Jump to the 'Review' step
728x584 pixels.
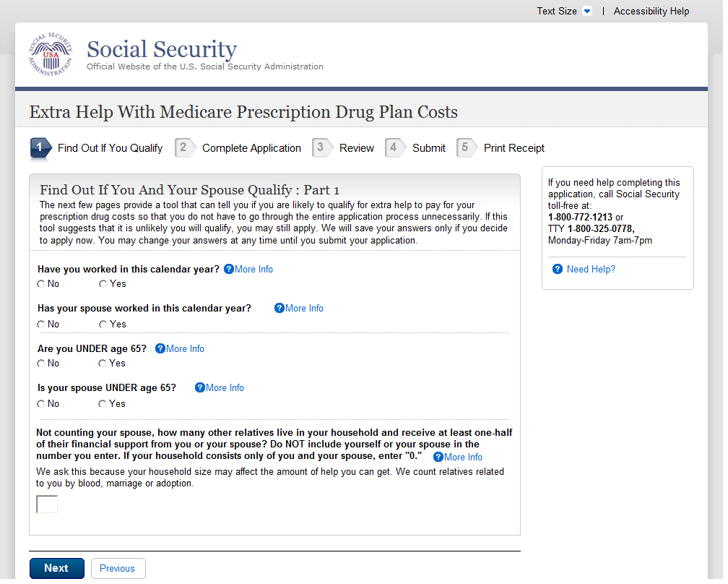356,148
